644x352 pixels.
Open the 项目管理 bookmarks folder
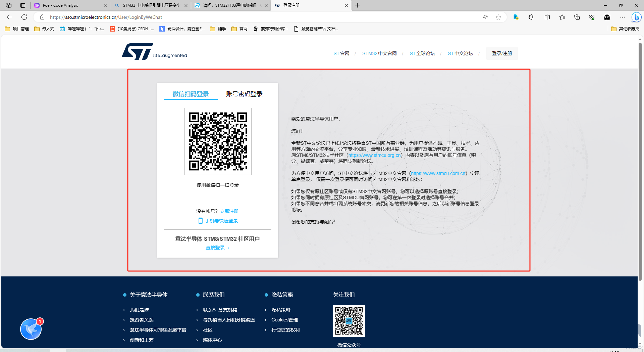point(17,29)
